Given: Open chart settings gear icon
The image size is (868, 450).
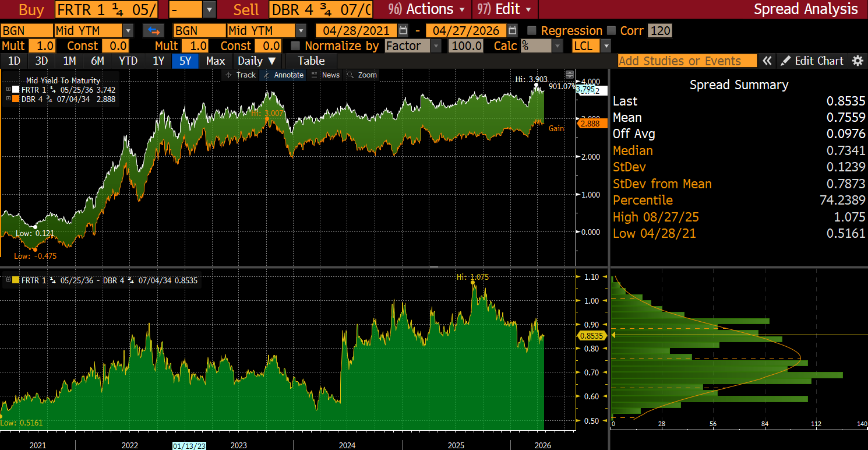Looking at the screenshot, I should (857, 61).
